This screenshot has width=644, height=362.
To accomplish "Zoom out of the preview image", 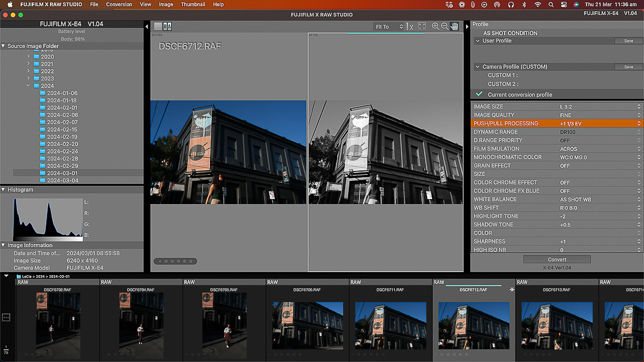I will (x=444, y=26).
